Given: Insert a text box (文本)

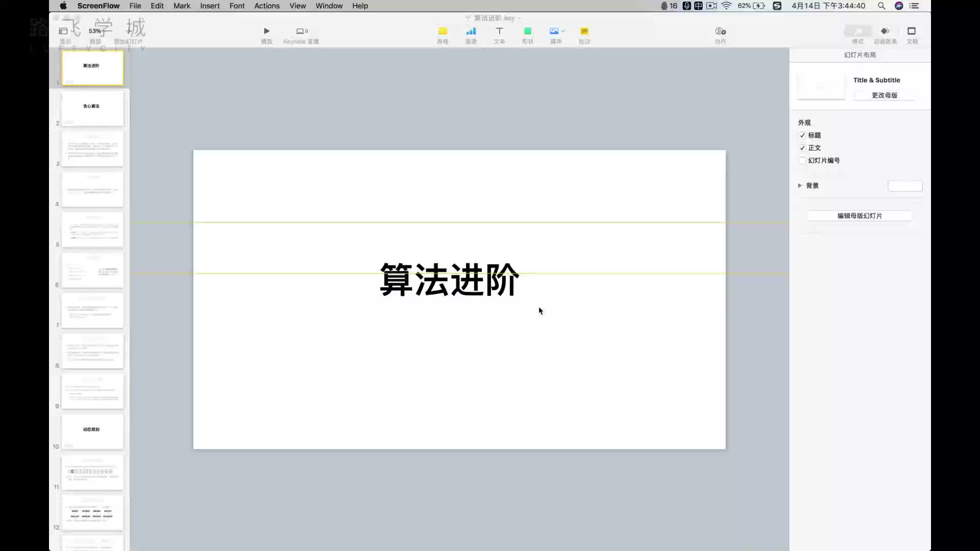Looking at the screenshot, I should [499, 35].
